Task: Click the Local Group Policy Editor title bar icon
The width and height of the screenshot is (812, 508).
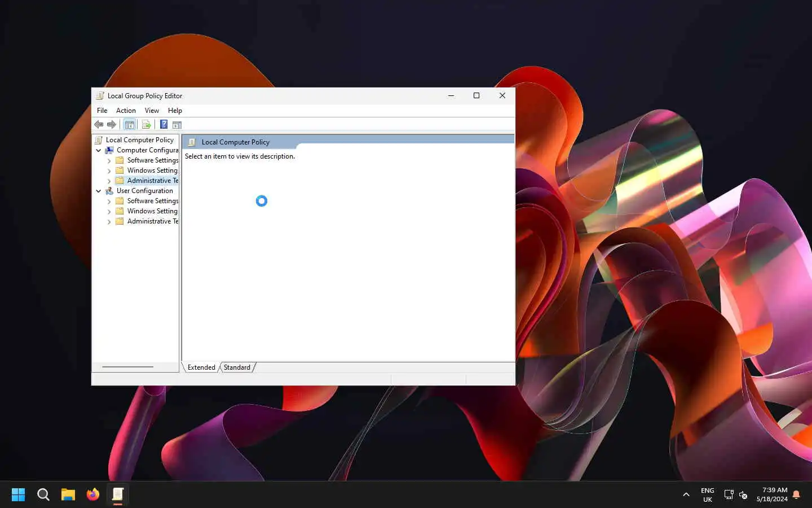Action: [100, 96]
